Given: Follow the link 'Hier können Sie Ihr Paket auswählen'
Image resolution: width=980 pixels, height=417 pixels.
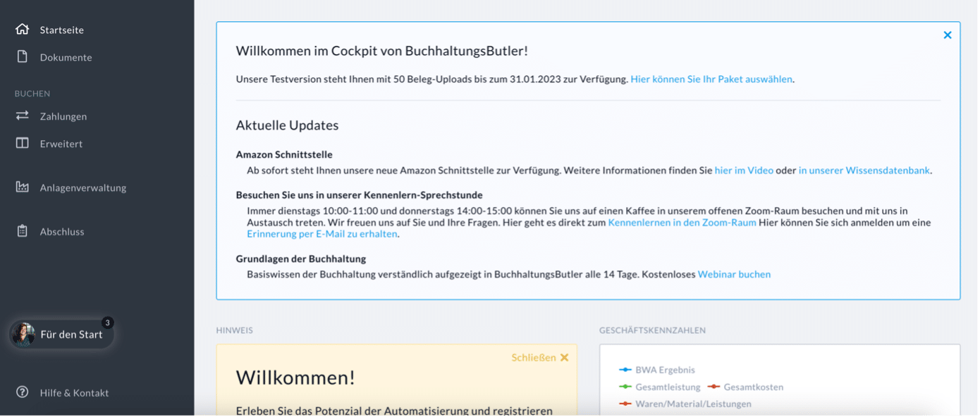Looking at the screenshot, I should (711, 79).
